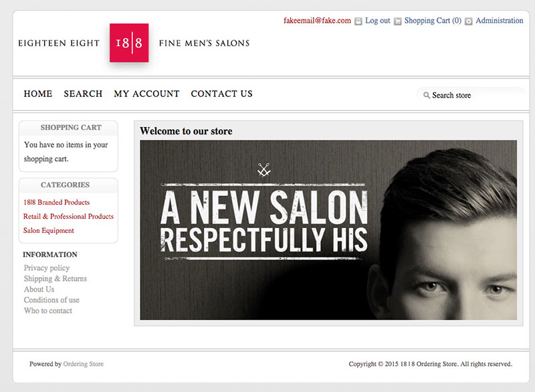Click the Ordering Store footer link
535x392 pixels.
click(83, 364)
